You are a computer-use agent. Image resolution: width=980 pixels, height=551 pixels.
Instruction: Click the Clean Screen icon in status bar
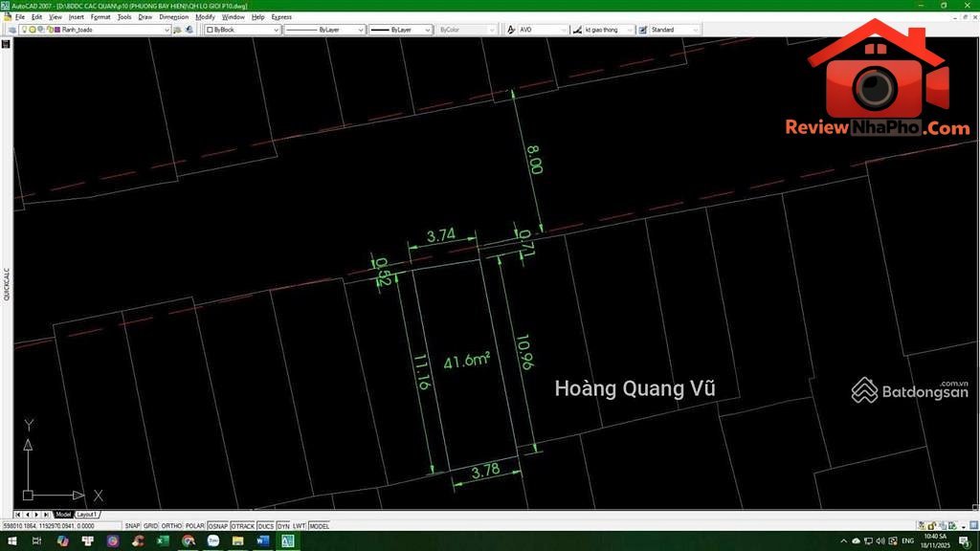pyautogui.click(x=973, y=526)
